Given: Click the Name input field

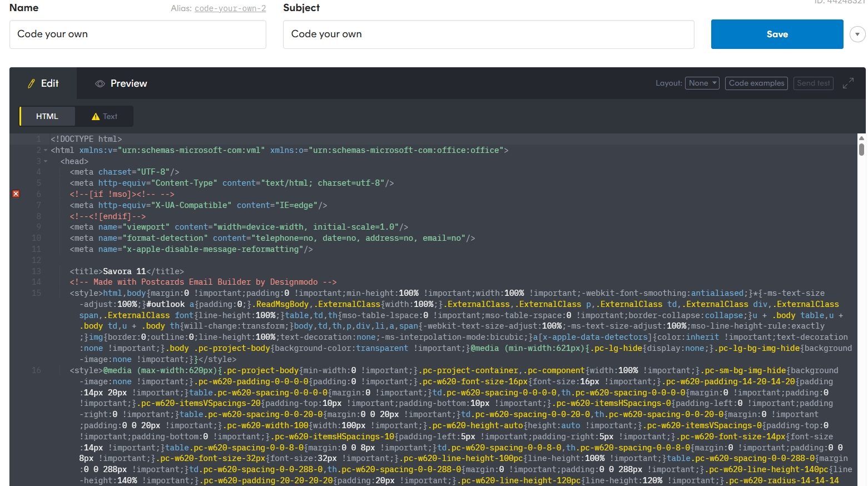Looking at the screenshot, I should click(138, 34).
